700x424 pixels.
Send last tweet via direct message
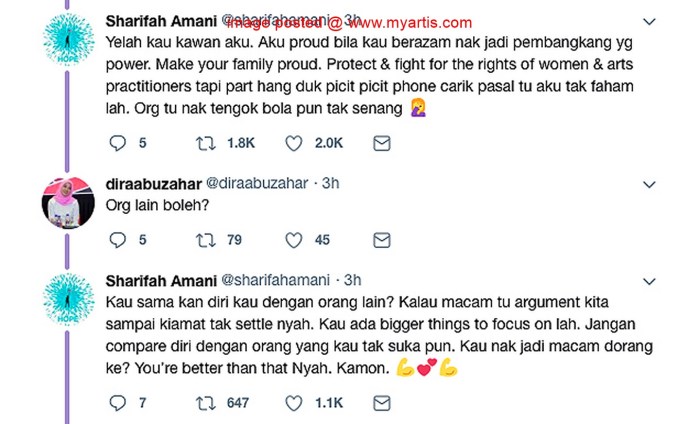coord(381,402)
